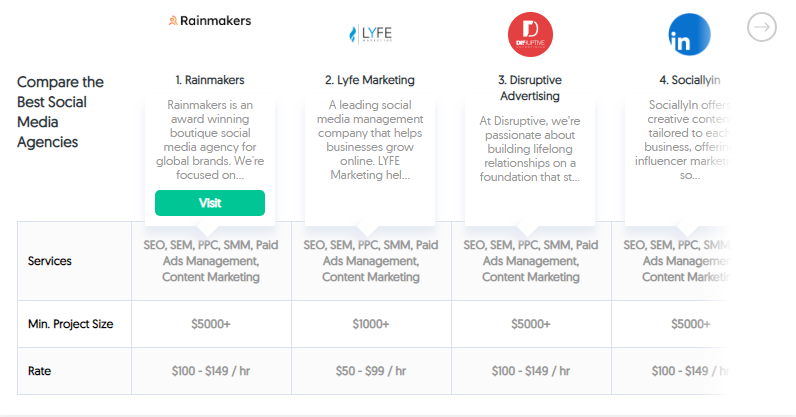Click Rainmakers' services list cell
Screen dimensions: 796x417
[x=211, y=261]
